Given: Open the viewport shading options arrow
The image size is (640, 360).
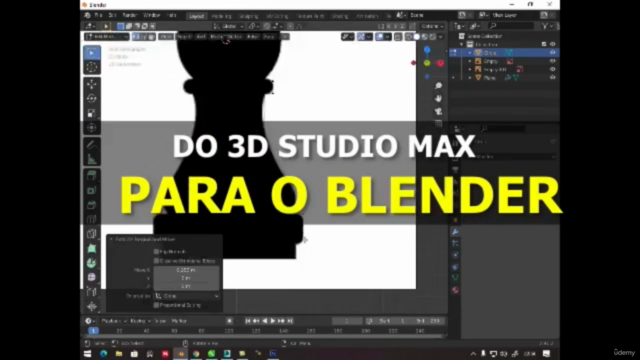Looking at the screenshot, I should [x=440, y=37].
